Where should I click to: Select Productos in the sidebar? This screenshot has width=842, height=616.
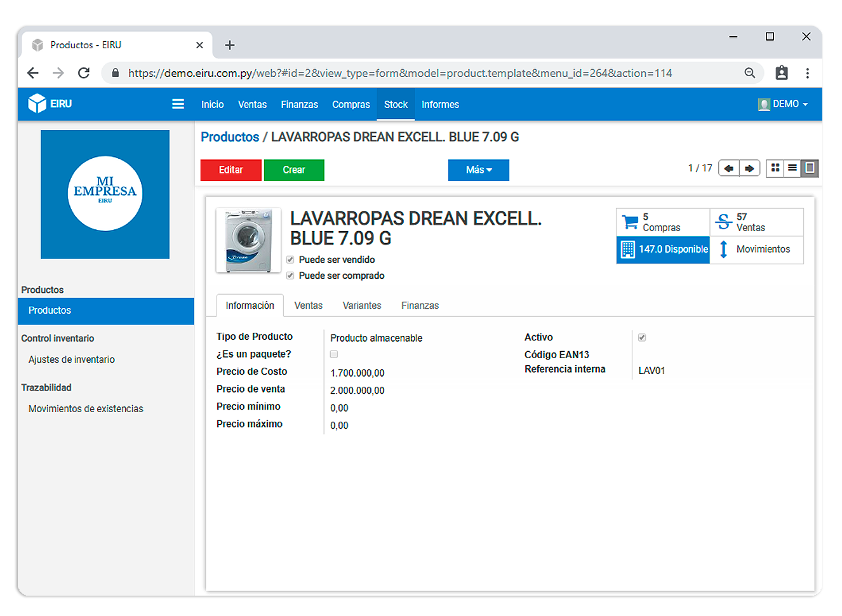[106, 311]
